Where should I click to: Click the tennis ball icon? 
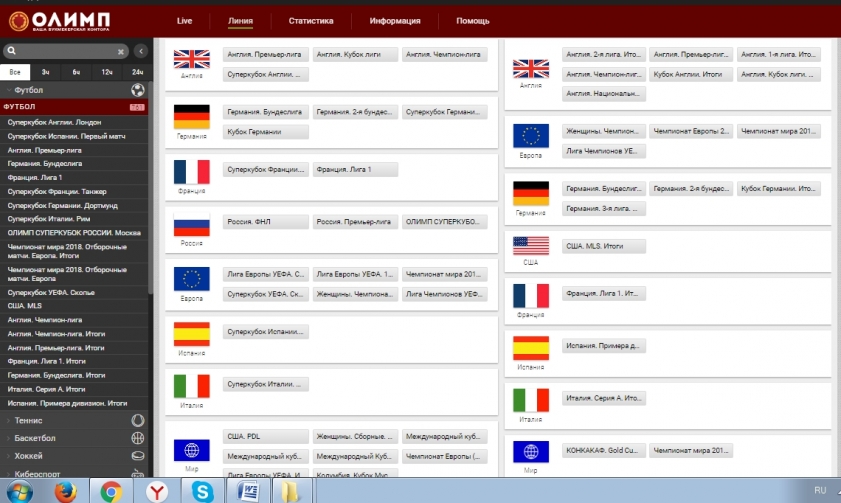click(x=138, y=420)
